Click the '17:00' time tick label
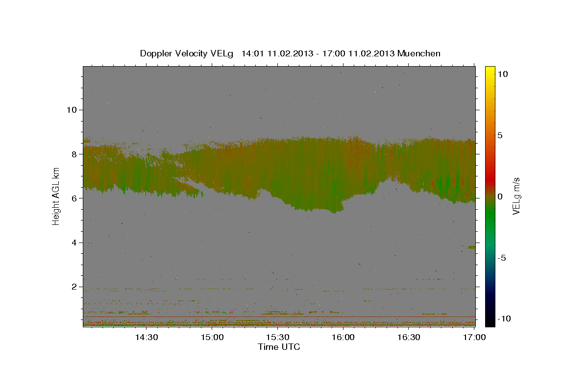Image resolution: width=588 pixels, height=392 pixels. click(474, 337)
